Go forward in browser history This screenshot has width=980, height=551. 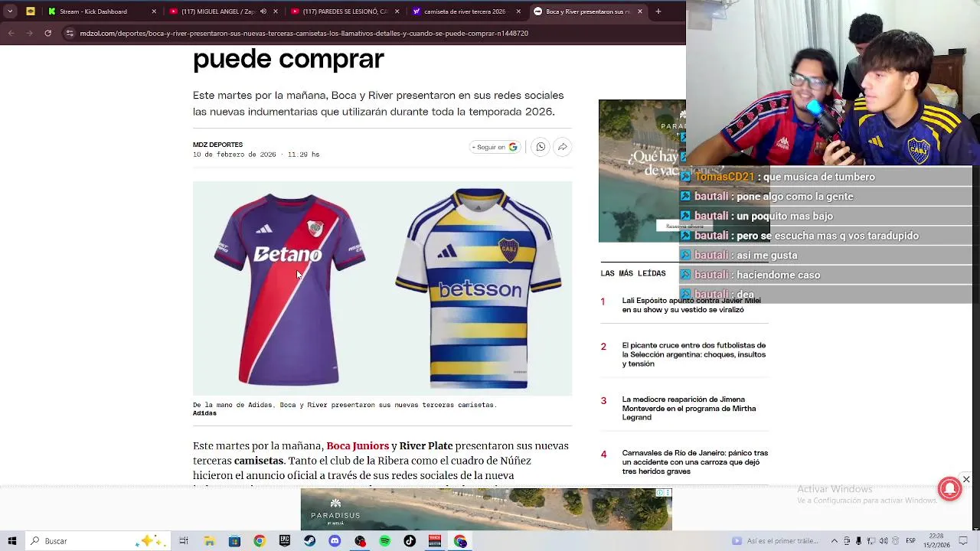tap(29, 33)
